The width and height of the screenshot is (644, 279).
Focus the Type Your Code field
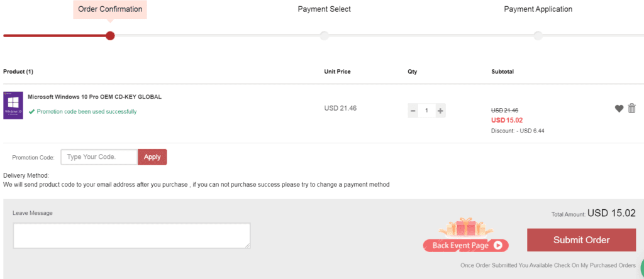[99, 157]
